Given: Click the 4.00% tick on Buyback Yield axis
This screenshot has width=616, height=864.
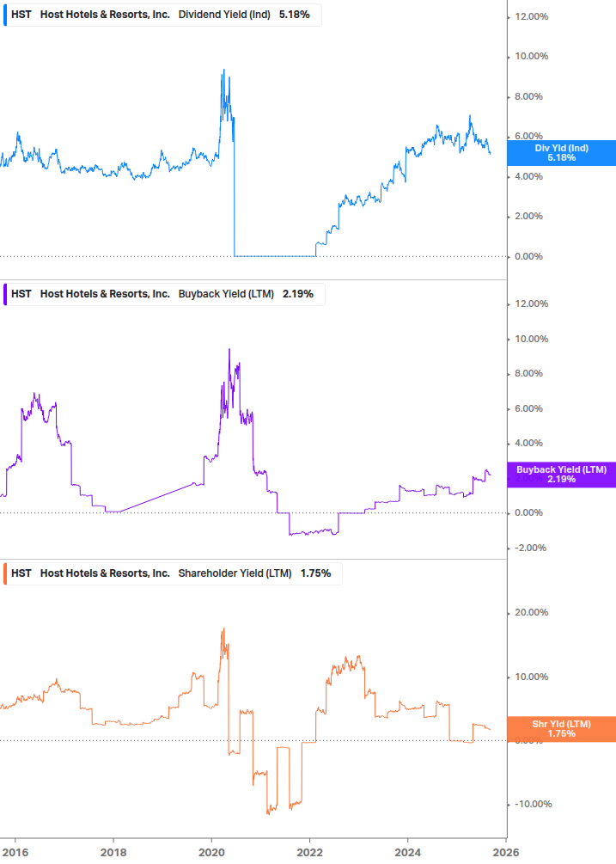Looking at the screenshot, I should coord(528,444).
